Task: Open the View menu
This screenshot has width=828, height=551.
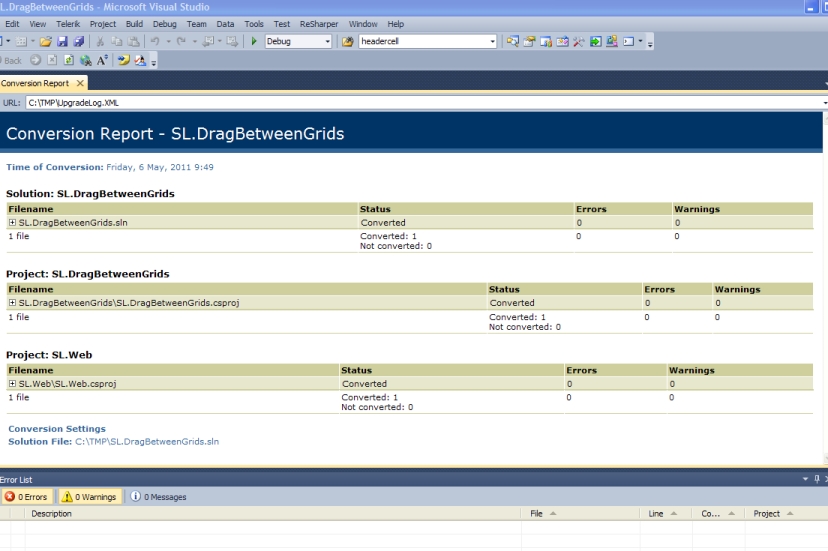Action: pyautogui.click(x=37, y=24)
